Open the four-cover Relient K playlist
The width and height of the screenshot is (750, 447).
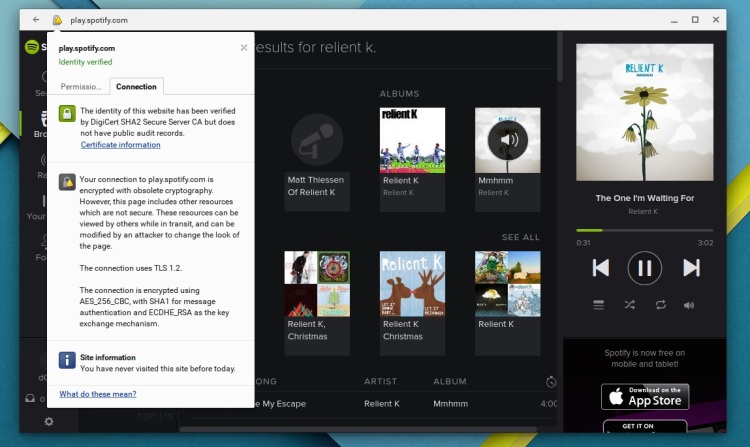[x=507, y=283]
